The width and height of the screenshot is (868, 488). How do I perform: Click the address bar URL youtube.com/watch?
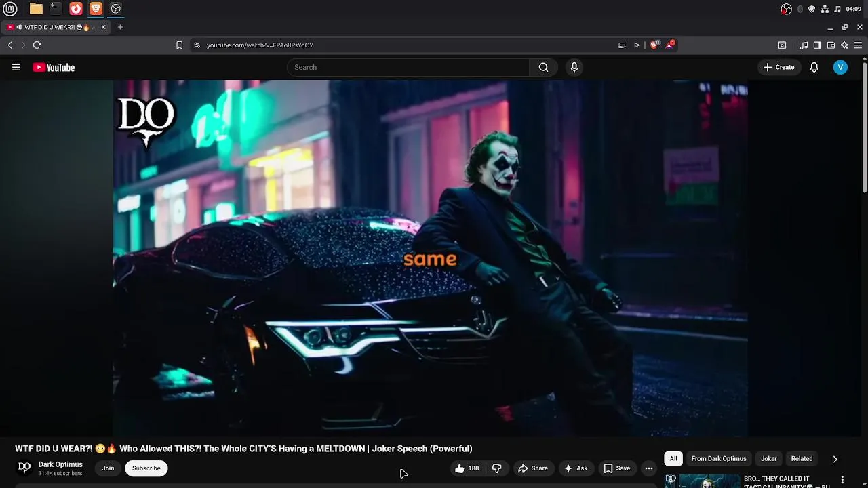(260, 45)
